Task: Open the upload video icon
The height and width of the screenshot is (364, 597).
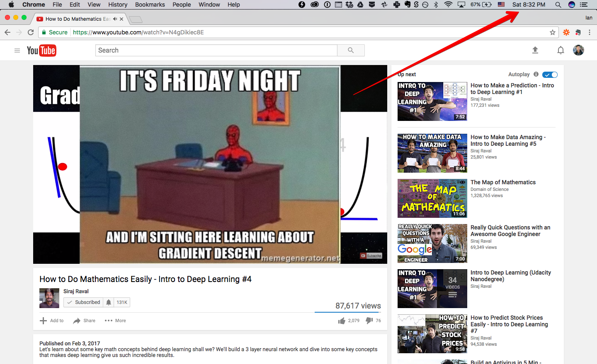Action: tap(535, 51)
